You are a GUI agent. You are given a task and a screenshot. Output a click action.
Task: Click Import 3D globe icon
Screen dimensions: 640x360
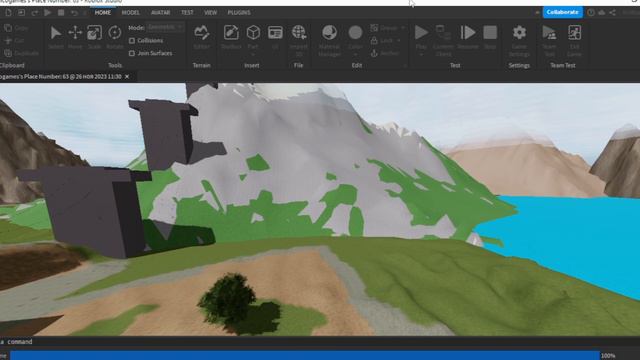pyautogui.click(x=299, y=33)
